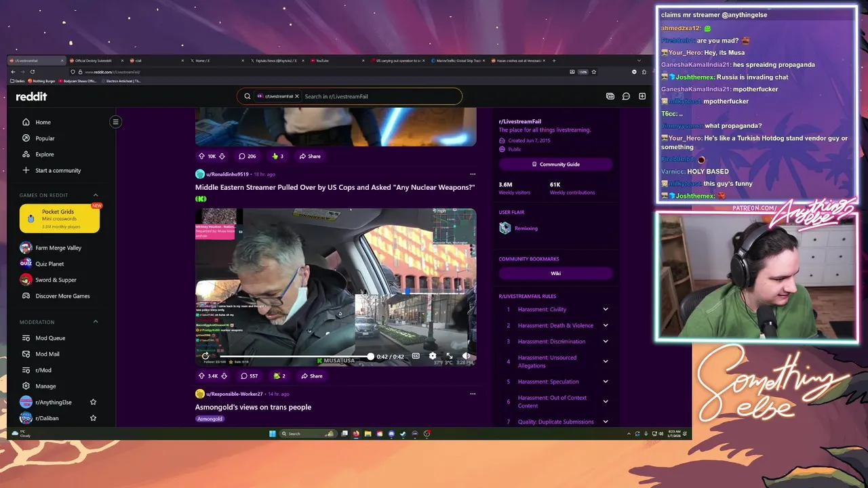Open Reddit chat icon in header
The width and height of the screenshot is (868, 488).
[626, 96]
